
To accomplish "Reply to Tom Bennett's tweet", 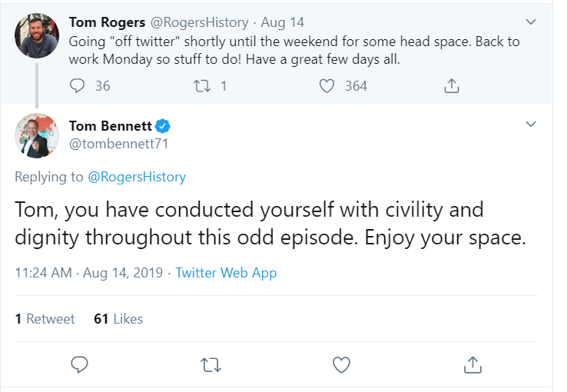I will coord(79,364).
